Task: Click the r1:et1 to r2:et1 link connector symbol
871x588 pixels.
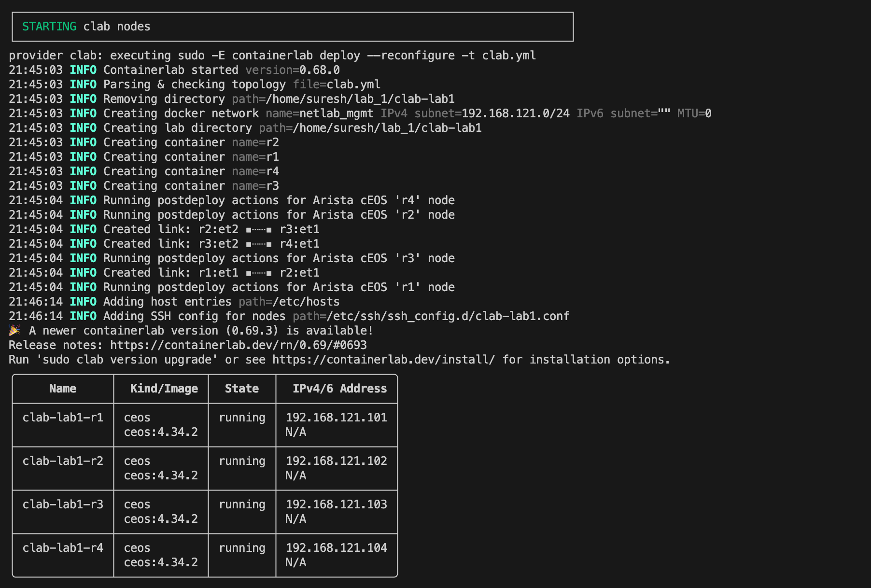Action: tap(259, 273)
